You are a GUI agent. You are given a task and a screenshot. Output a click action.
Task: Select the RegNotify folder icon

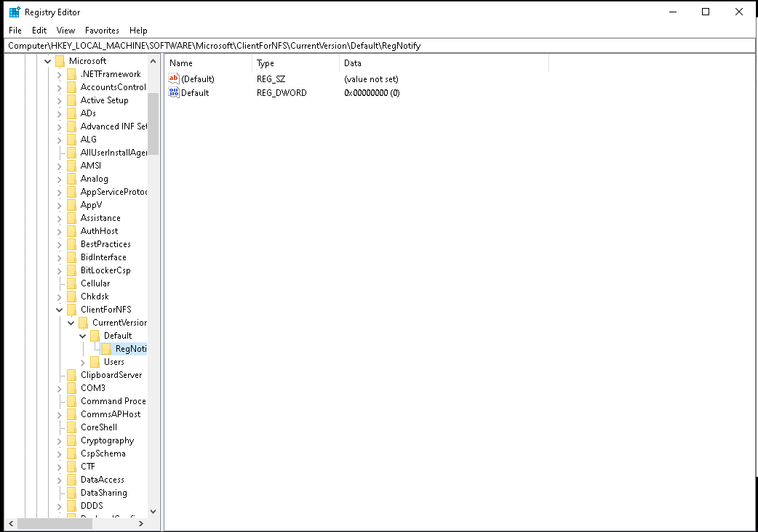coord(107,349)
